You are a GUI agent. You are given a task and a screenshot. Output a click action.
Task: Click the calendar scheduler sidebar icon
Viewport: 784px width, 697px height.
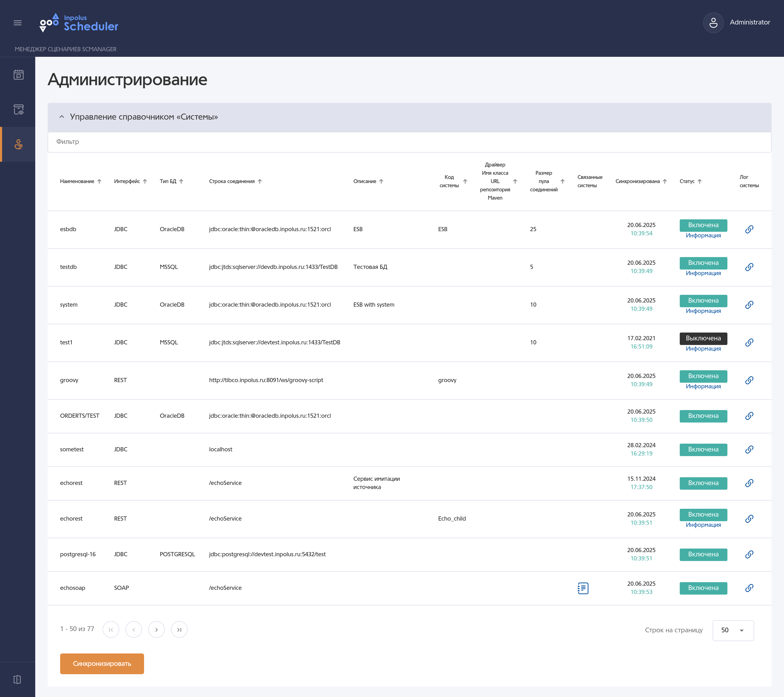click(x=18, y=74)
